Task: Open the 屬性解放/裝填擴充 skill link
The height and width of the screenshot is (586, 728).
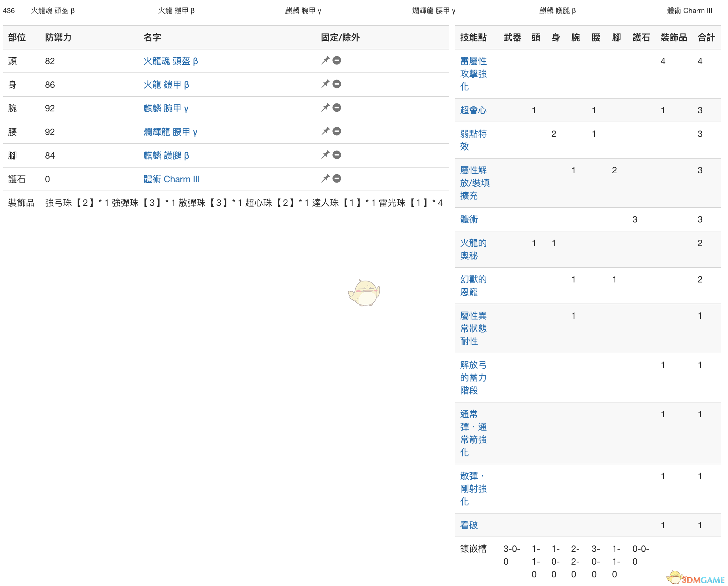Action: coord(475,183)
